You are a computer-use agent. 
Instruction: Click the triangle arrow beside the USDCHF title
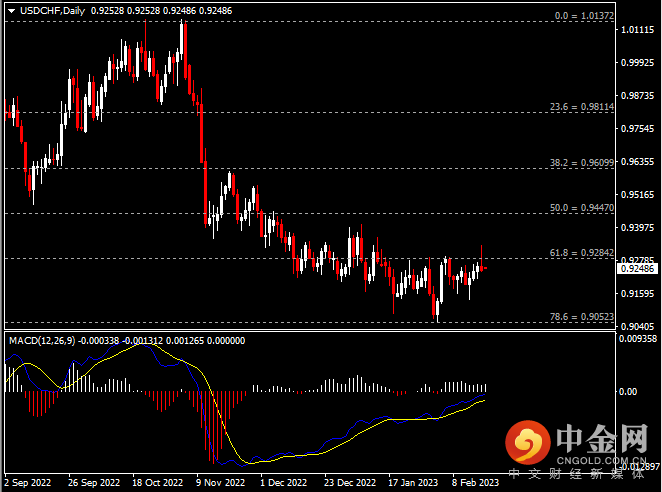(8, 8)
